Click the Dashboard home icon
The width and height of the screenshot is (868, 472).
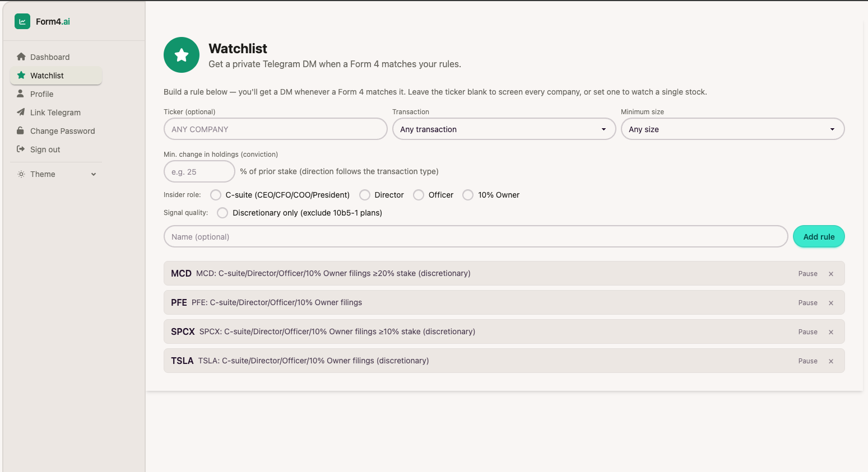[x=21, y=57]
